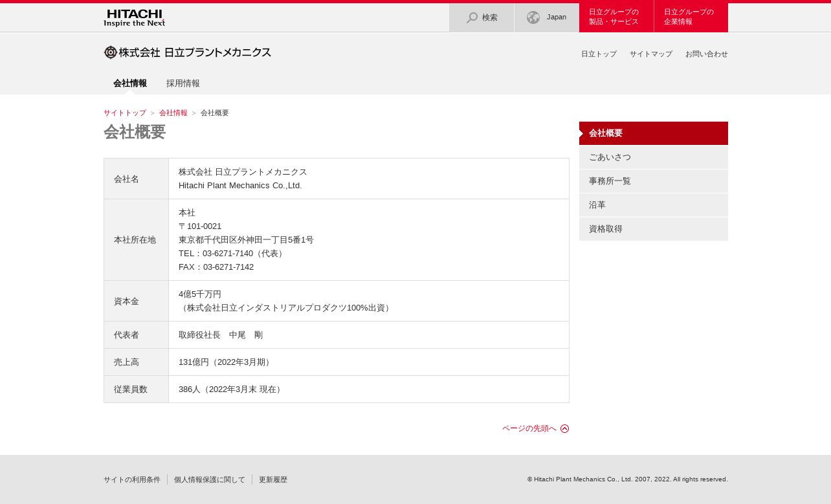Click the 日立プラントメカニクス company logo
The height and width of the screenshot is (504, 831).
coord(188,52)
